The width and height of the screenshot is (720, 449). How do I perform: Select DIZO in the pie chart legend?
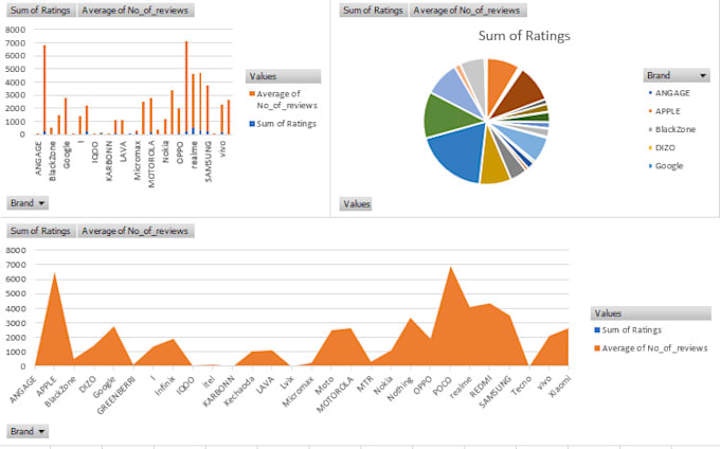(x=665, y=148)
